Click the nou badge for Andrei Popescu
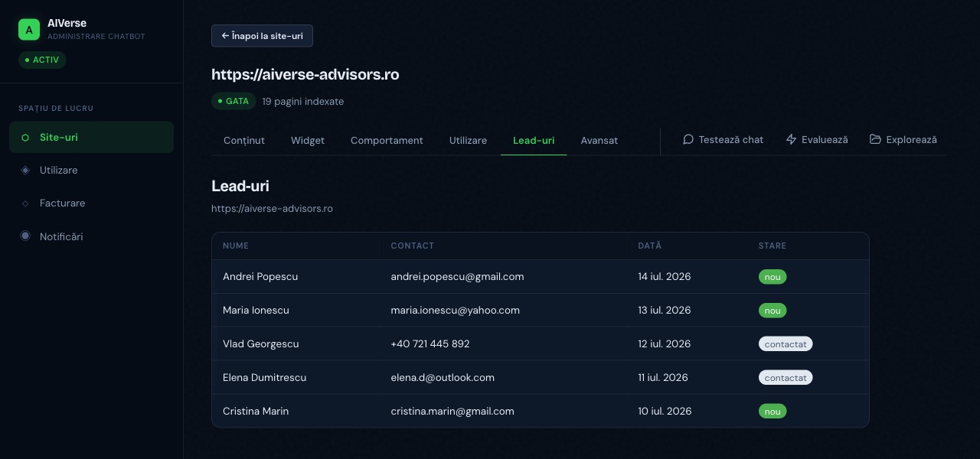The width and height of the screenshot is (980, 459). pos(773,277)
